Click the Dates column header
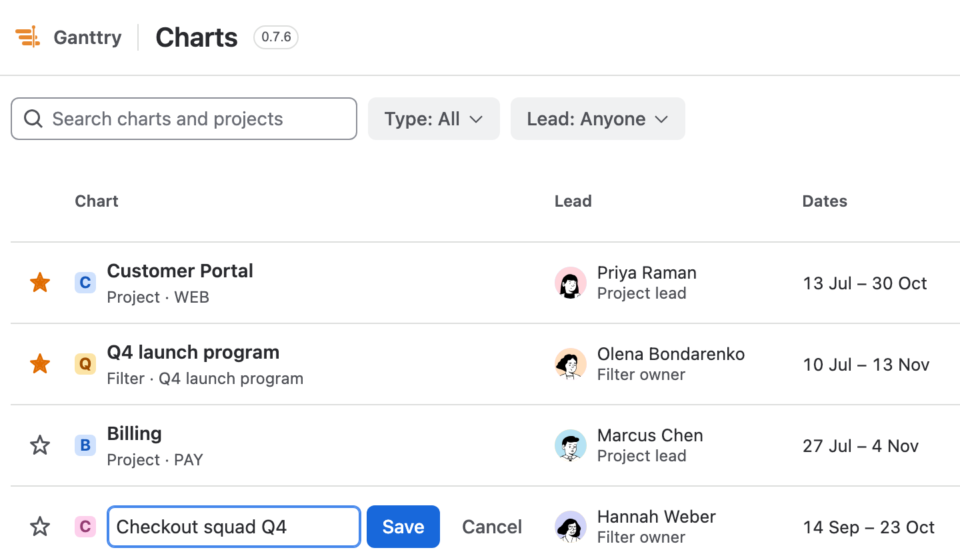Screen dimensions: 960x560 (x=825, y=201)
